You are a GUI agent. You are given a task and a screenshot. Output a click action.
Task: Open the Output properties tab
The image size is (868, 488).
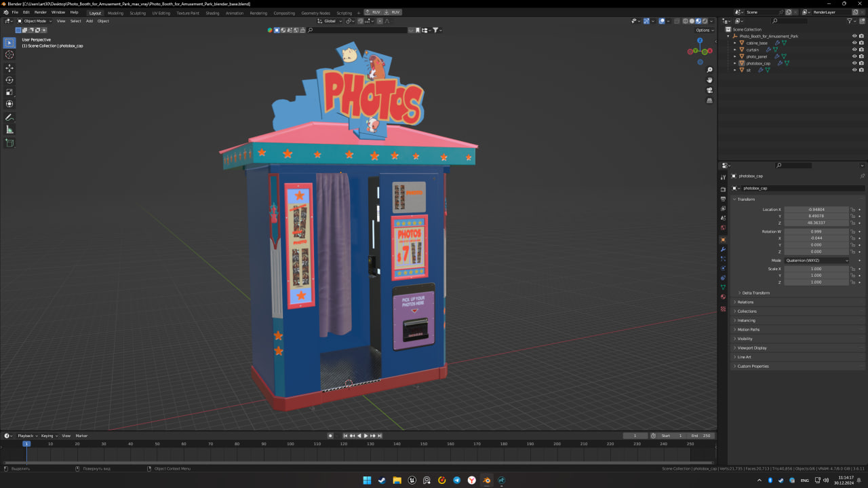click(723, 199)
